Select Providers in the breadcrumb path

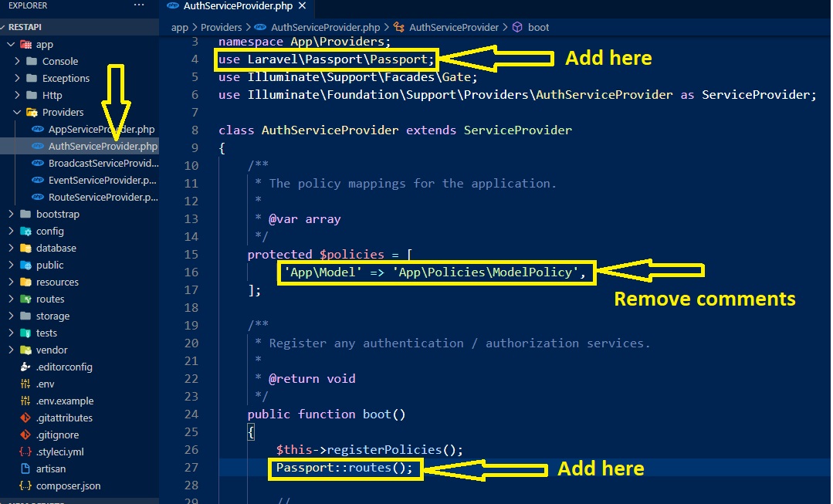221,27
